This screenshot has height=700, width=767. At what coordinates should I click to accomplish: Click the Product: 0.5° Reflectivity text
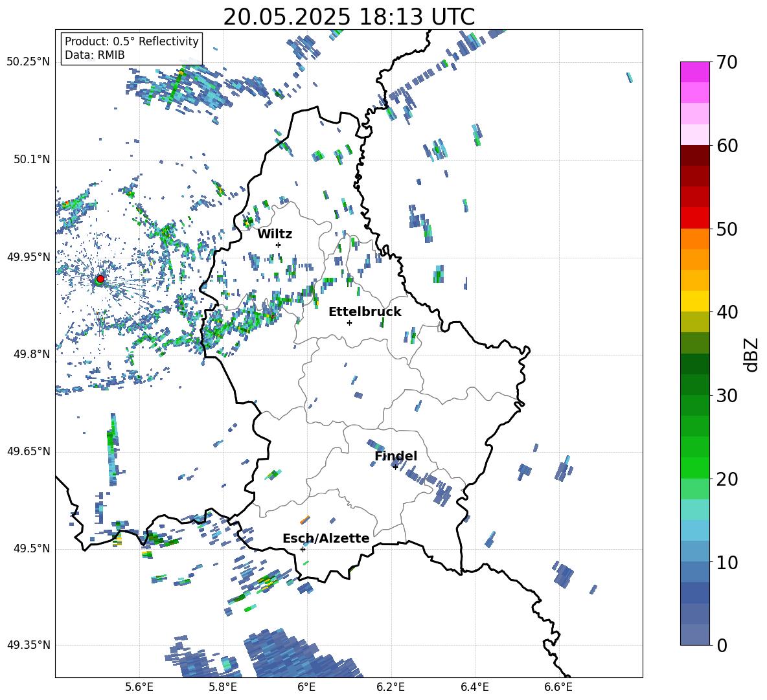pyautogui.click(x=132, y=41)
